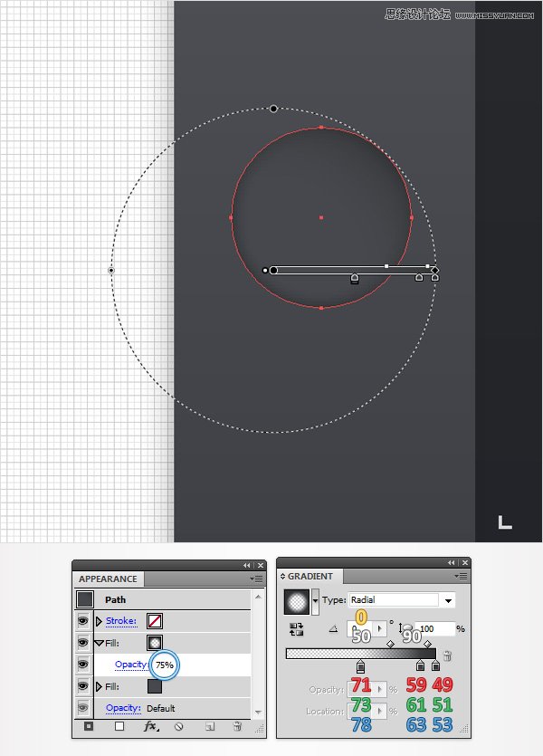Open the angle value flyout arrow
This screenshot has width=543, height=756.
(380, 628)
